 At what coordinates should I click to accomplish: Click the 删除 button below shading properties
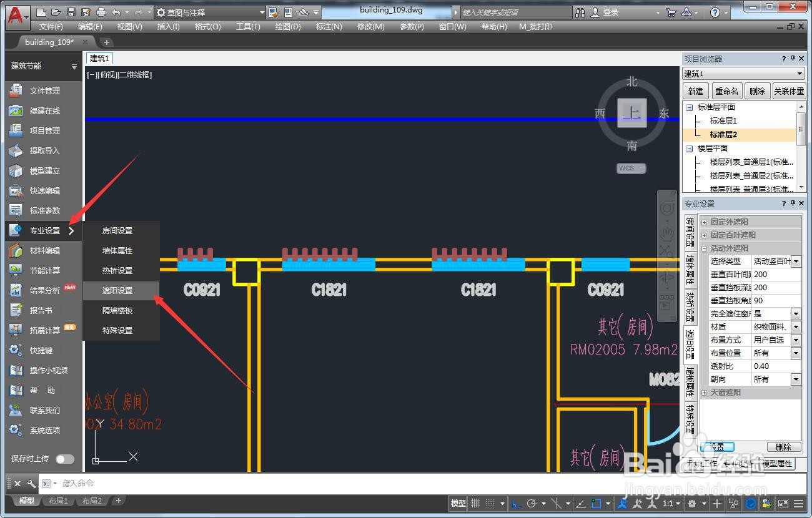click(783, 447)
